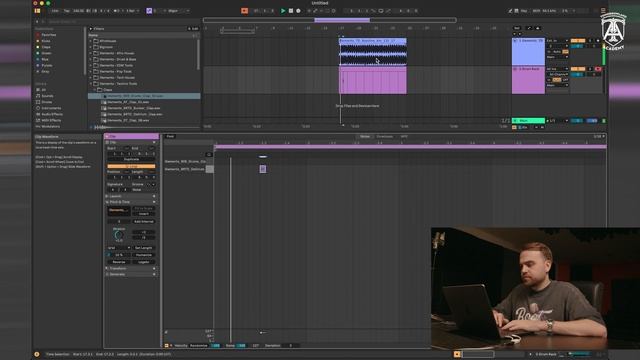Expand the Elements - Tech House folder

tap(91, 78)
